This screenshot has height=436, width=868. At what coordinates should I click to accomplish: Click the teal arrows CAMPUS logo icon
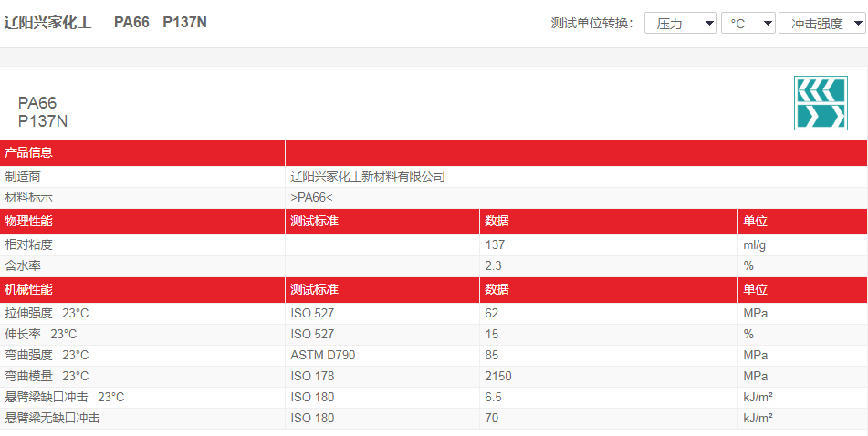[821, 103]
